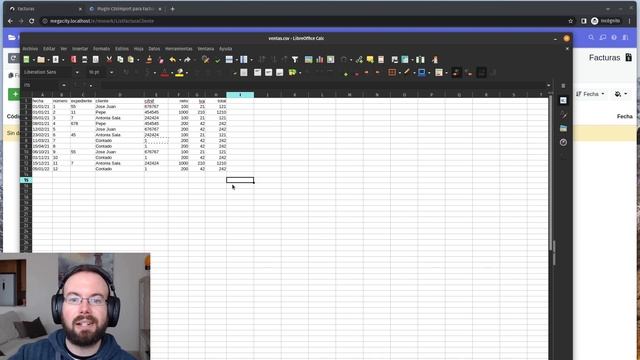Click the yellow background highlight color icon
Screen dimensions: 640x360
coord(179,73)
